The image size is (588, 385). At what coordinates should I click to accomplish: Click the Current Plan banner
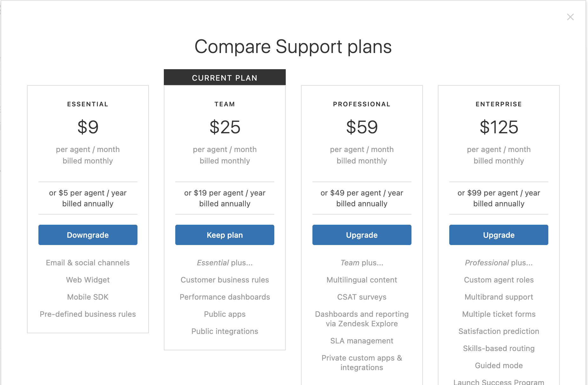click(224, 78)
